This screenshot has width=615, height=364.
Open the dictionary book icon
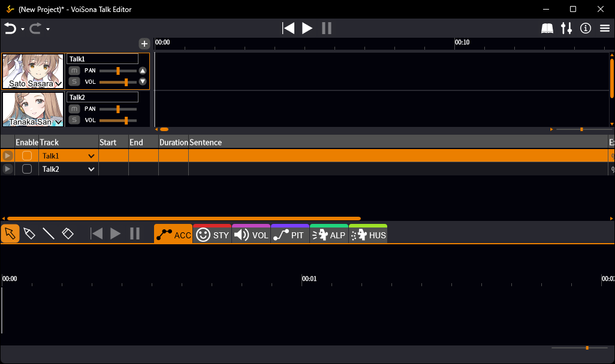tap(547, 28)
